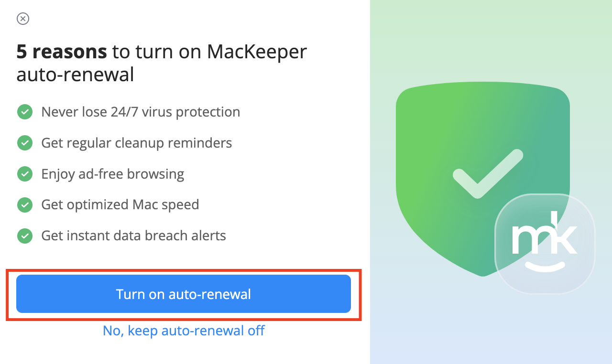Turn on auto-renewal with the blue button
This screenshot has width=612, height=364.
coord(184,294)
